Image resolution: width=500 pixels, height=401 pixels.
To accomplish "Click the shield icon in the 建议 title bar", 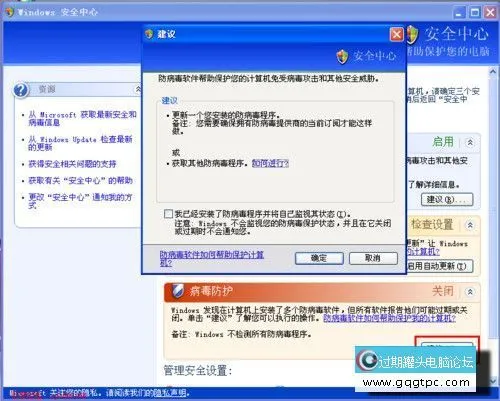I will tap(149, 34).
